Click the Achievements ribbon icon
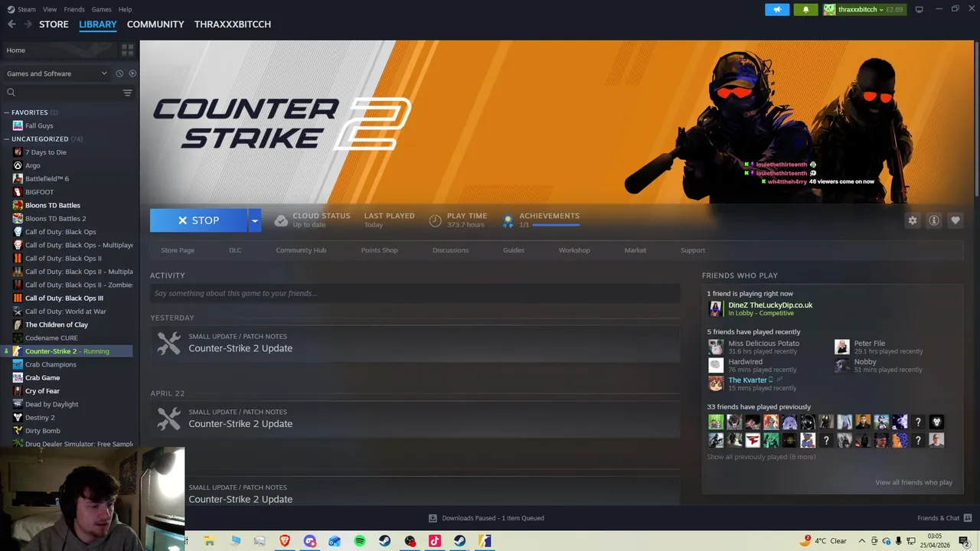Screen dimensions: 980x551 pyautogui.click(x=507, y=220)
